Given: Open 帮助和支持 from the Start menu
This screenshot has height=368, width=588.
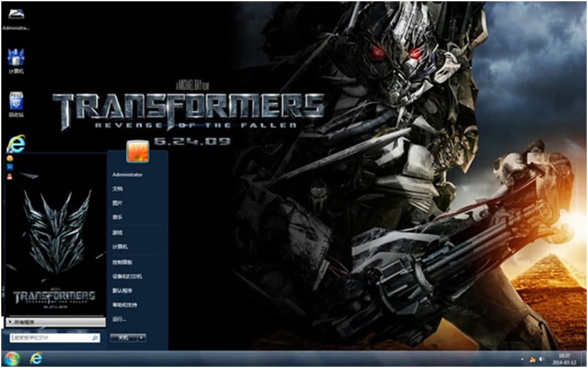Looking at the screenshot, I should click(x=125, y=305).
